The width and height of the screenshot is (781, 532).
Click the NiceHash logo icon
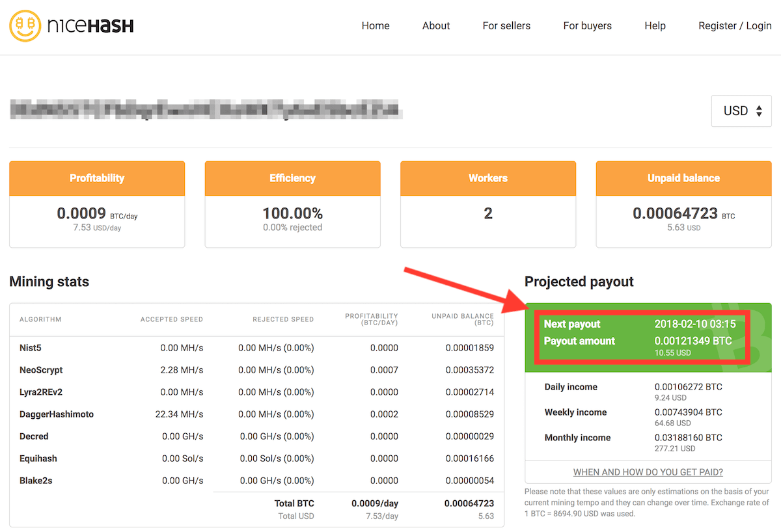click(25, 26)
